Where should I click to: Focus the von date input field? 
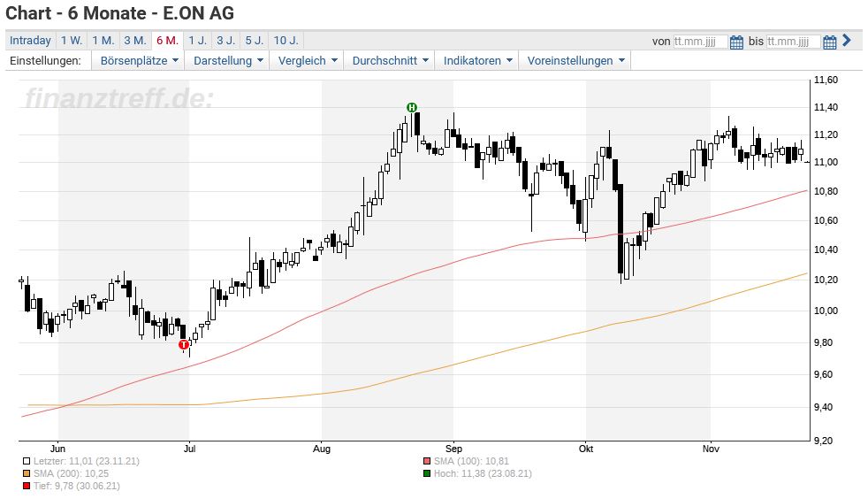(700, 42)
